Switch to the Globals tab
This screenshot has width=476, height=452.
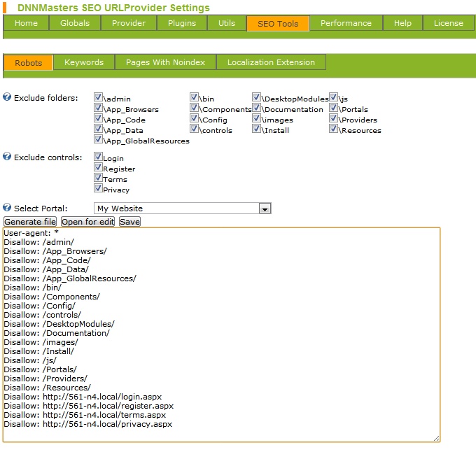click(x=75, y=23)
